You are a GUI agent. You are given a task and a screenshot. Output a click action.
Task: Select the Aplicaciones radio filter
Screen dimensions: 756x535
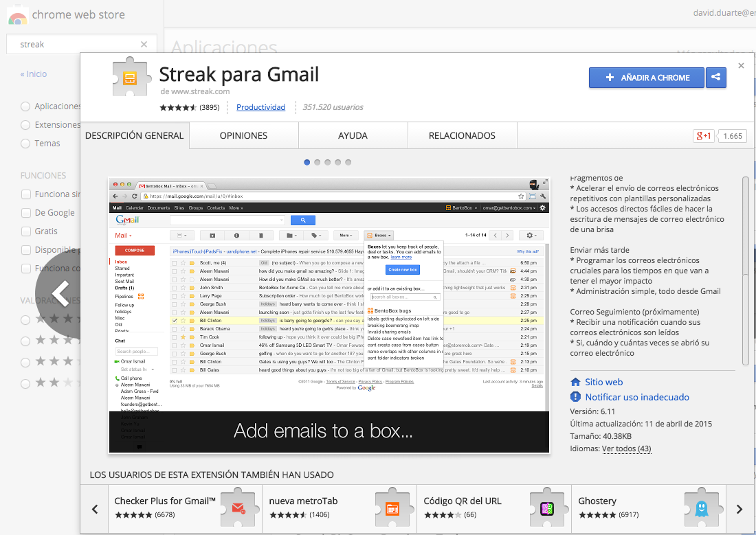pos(25,106)
